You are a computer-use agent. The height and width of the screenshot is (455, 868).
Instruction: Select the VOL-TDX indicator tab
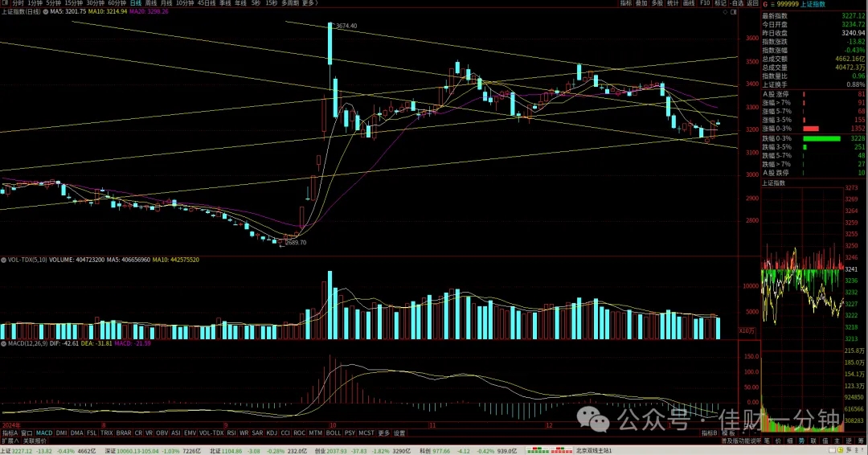coord(211,432)
